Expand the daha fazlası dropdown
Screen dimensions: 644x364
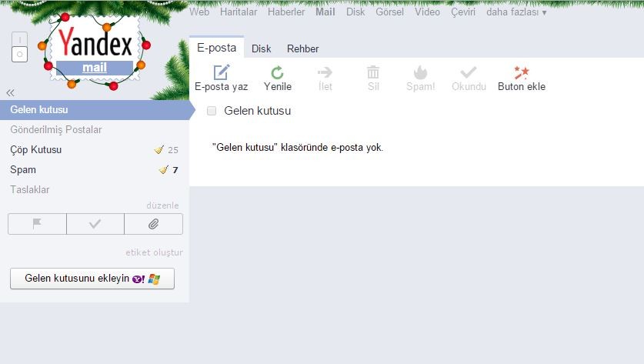pos(516,12)
